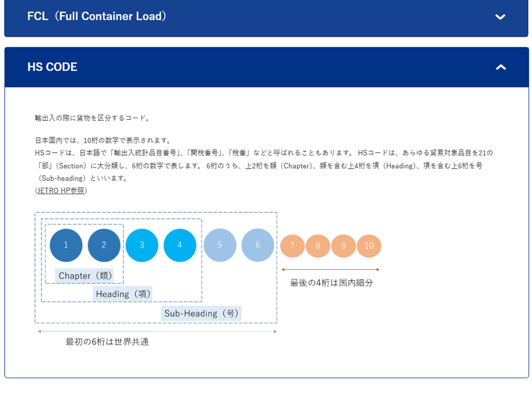Click the sentence 輸出入の際に貨物を区分するコード。

point(92,118)
